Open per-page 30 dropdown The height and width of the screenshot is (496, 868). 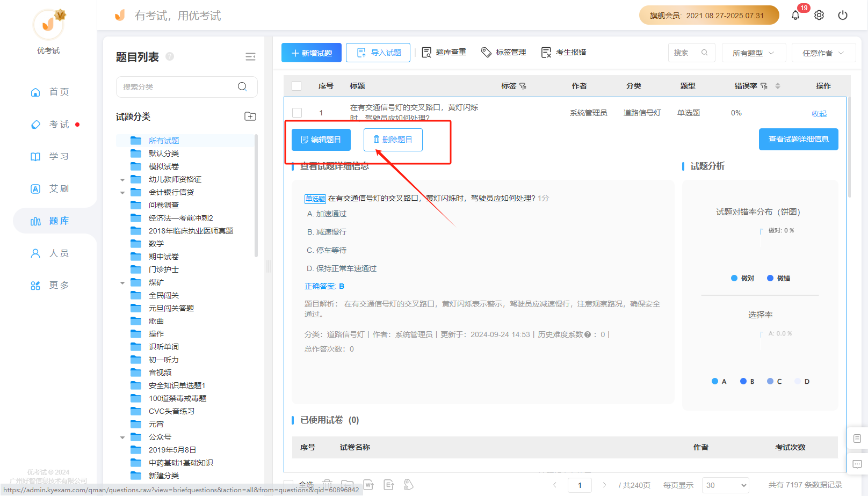(726, 485)
